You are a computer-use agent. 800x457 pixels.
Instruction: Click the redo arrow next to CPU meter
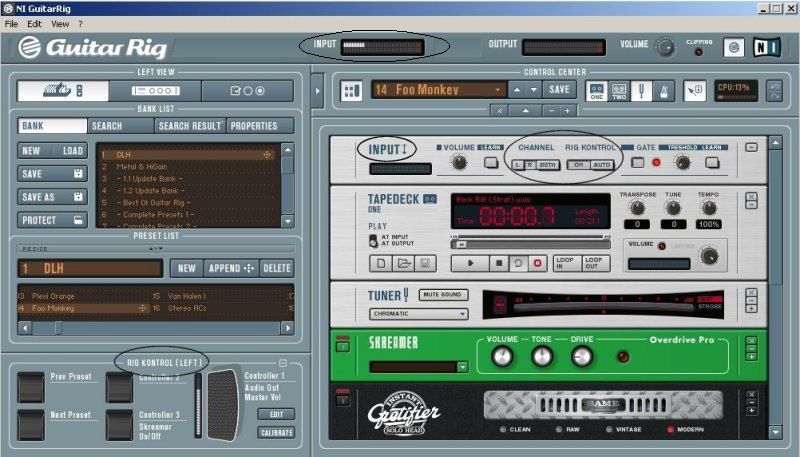click(x=774, y=96)
